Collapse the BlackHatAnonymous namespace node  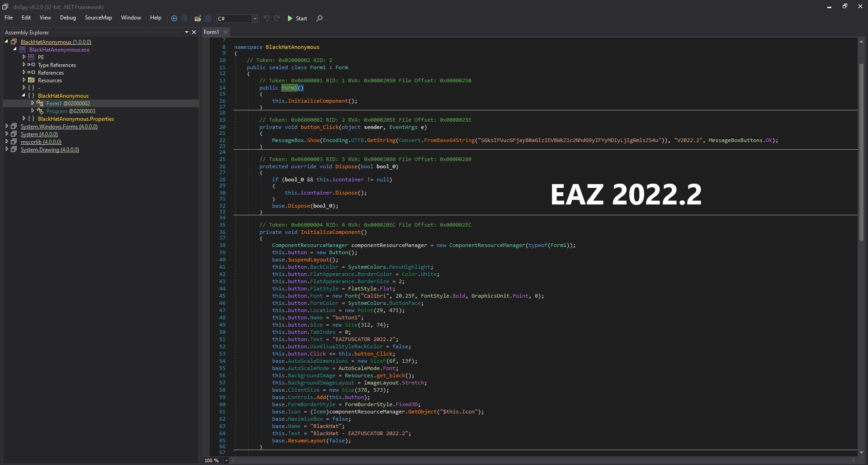pyautogui.click(x=24, y=95)
